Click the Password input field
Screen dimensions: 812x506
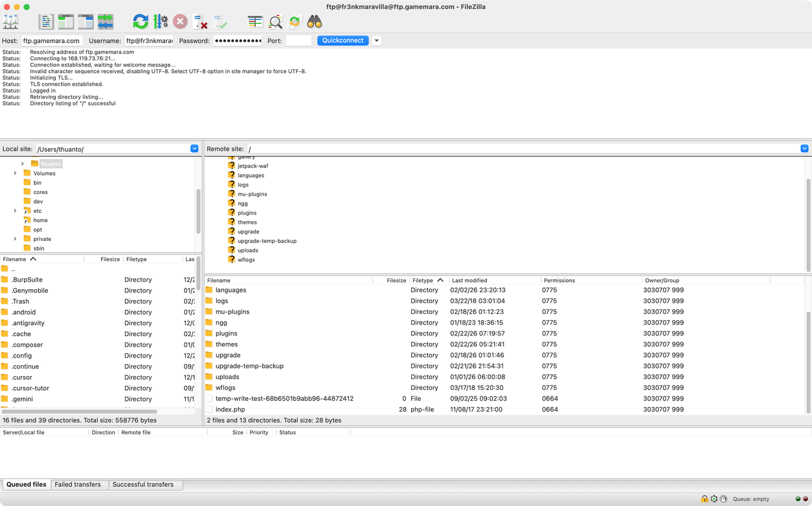click(x=238, y=41)
